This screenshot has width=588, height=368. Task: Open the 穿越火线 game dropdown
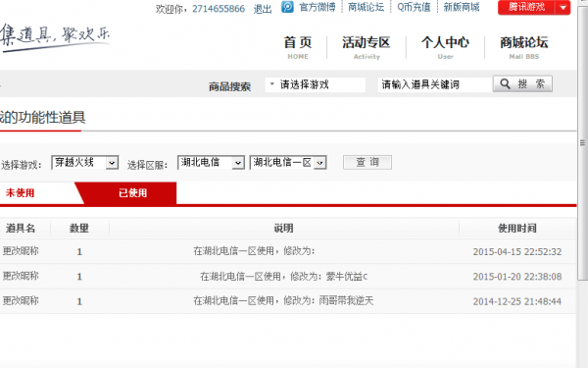tap(85, 163)
